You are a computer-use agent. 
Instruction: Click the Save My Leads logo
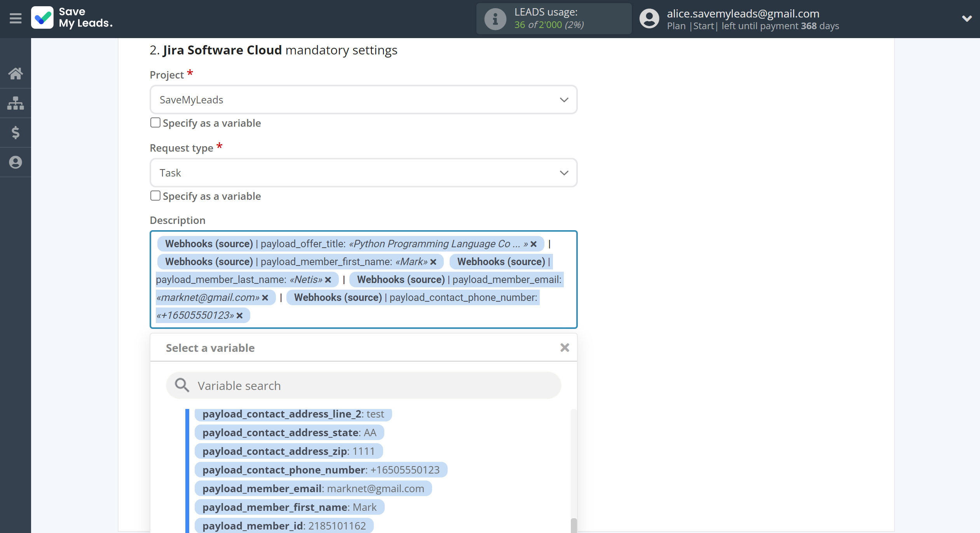pos(72,18)
